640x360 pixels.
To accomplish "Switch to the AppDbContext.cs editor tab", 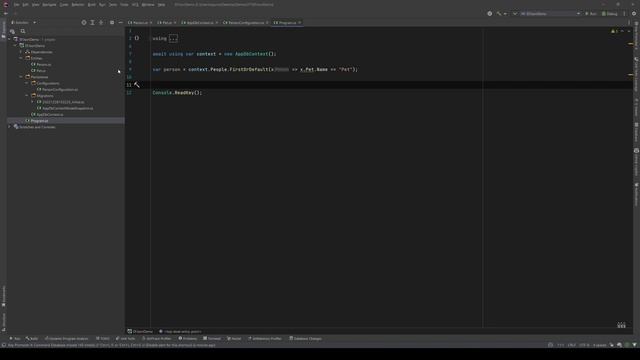I will click(200, 23).
